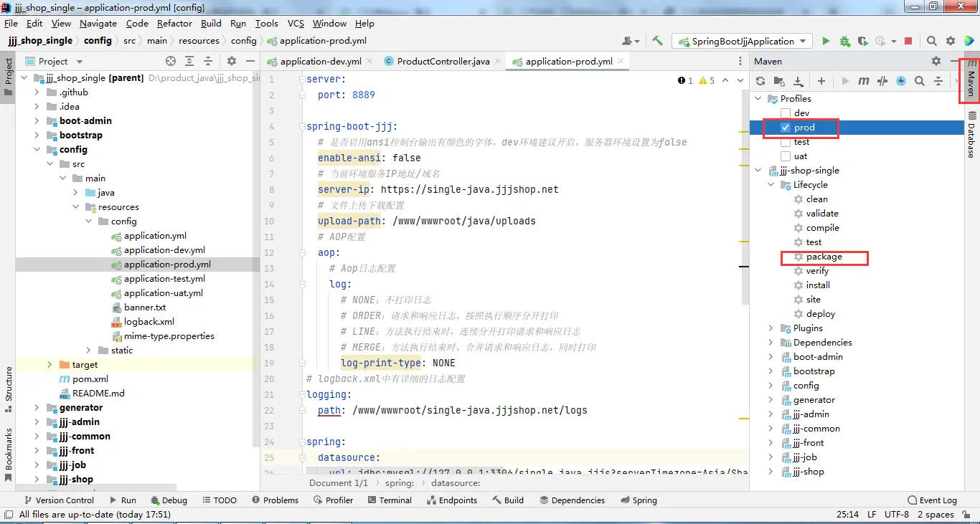980x524 pixels.
Task: Run SpringBootJjjApplication with green play button
Action: point(826,42)
